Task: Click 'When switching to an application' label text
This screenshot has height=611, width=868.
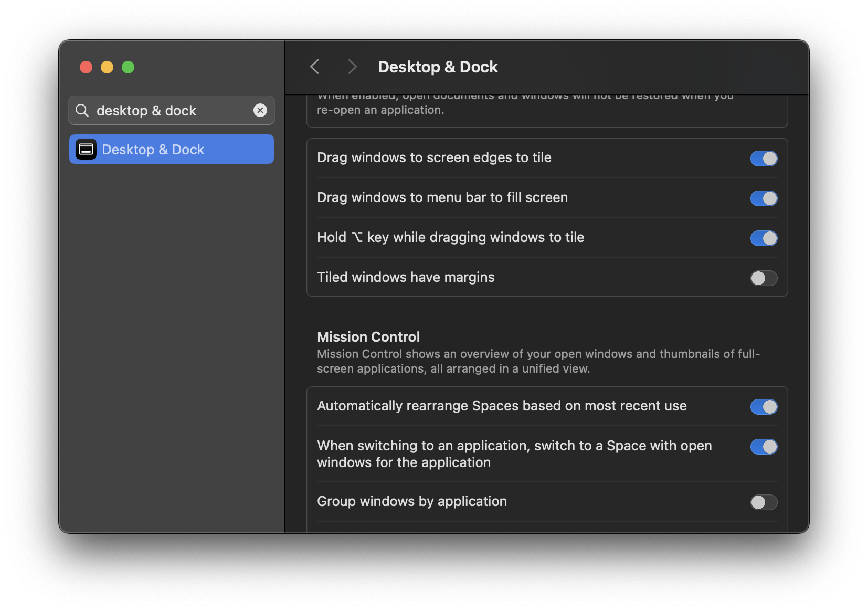Action: tap(514, 454)
